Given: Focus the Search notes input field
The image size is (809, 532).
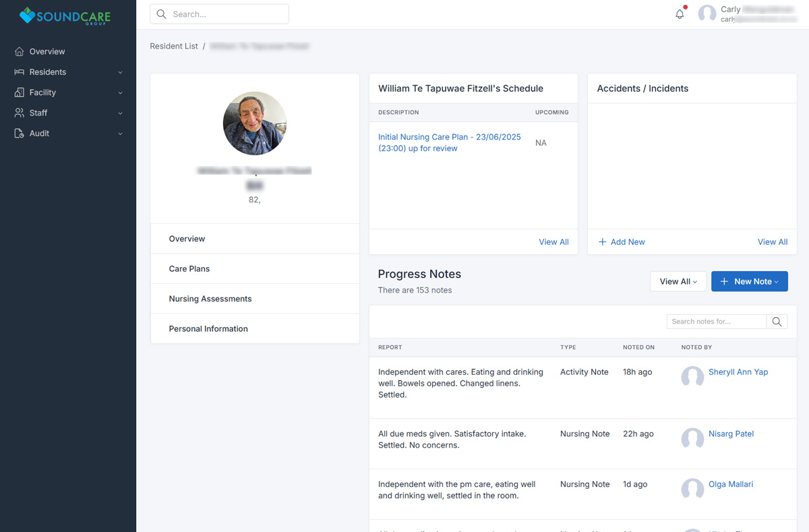Looking at the screenshot, I should 716,322.
